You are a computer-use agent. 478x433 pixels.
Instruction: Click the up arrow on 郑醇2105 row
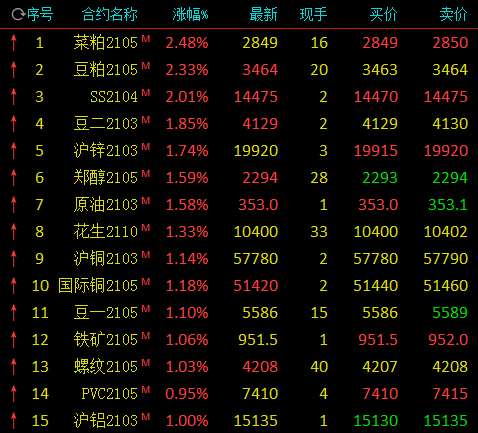[x=14, y=178]
